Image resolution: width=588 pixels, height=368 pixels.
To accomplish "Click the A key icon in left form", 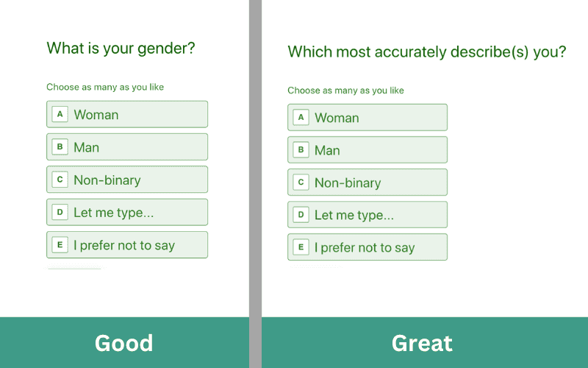I will point(60,114).
